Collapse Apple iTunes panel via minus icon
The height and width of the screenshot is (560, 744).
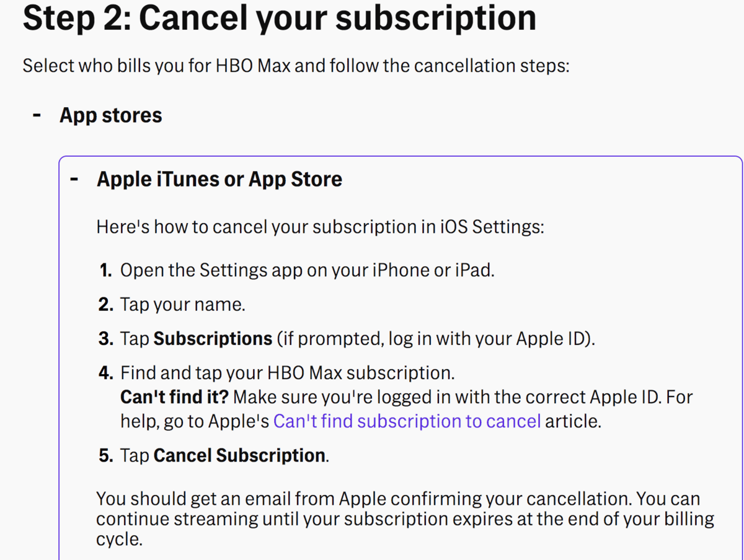(x=74, y=180)
